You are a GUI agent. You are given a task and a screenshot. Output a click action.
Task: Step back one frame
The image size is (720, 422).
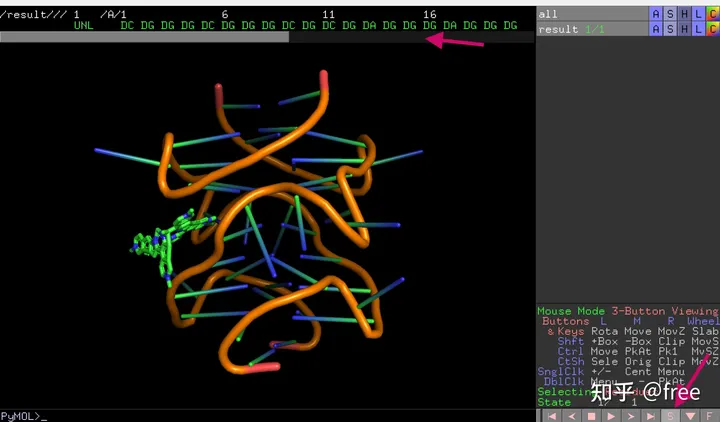[x=571, y=415]
